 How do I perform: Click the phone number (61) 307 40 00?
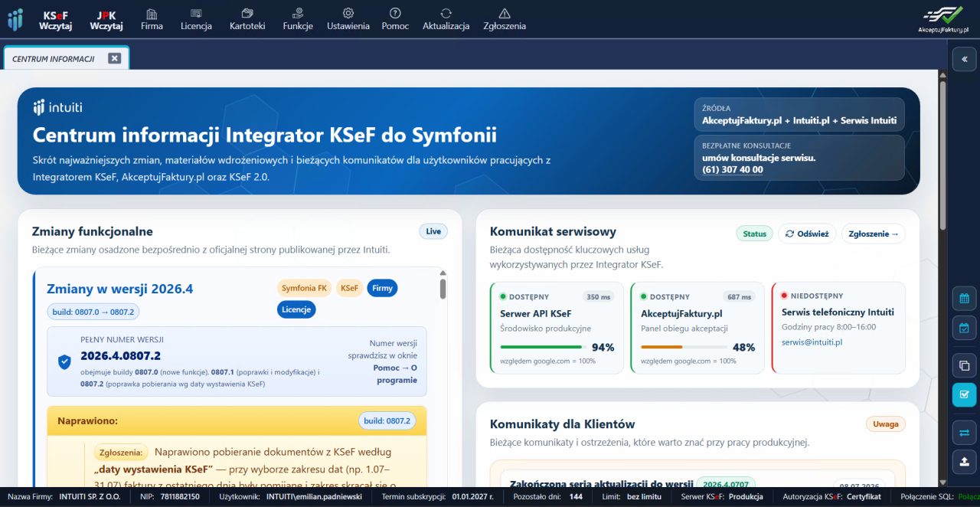click(733, 169)
